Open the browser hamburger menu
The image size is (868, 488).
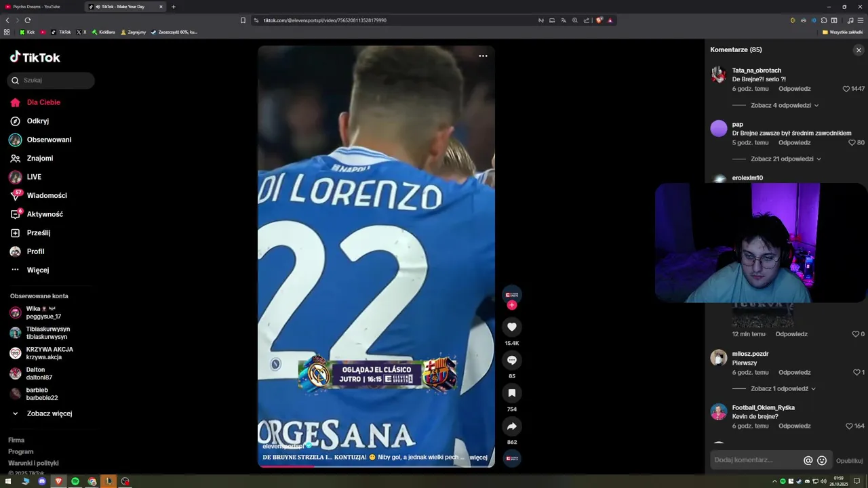(859, 20)
